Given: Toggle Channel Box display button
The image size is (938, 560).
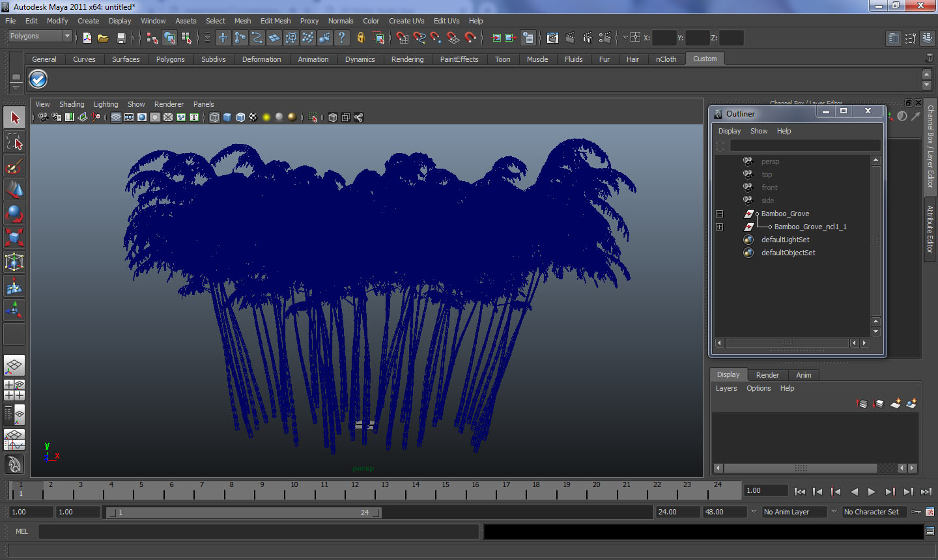Looking at the screenshot, I should click(x=928, y=38).
